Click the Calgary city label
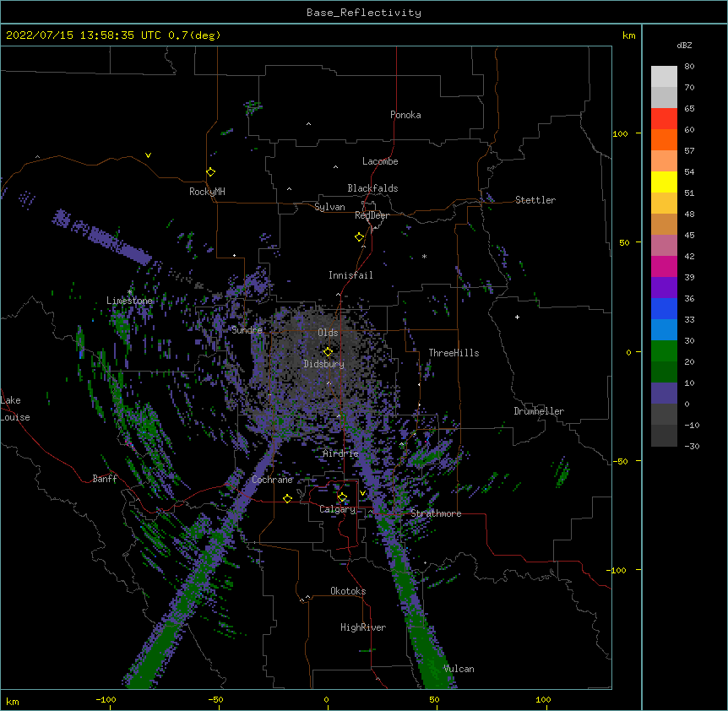This screenshot has height=711, width=728. tap(338, 509)
